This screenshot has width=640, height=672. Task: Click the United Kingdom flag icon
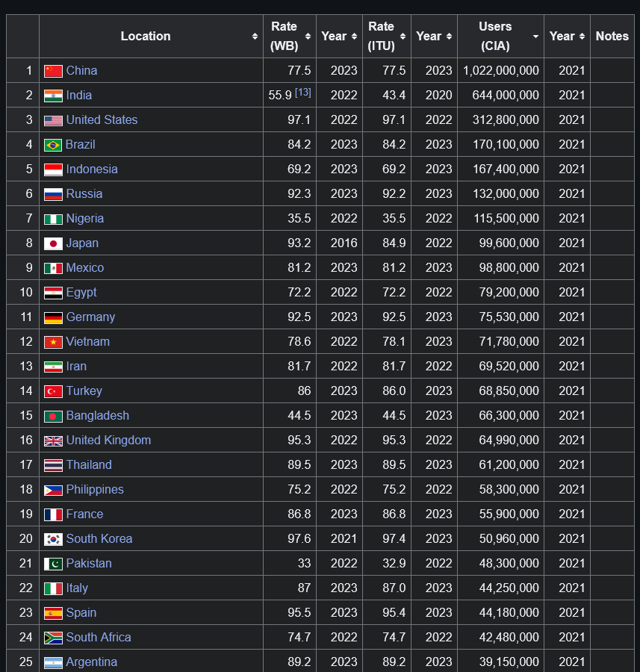[53, 441]
